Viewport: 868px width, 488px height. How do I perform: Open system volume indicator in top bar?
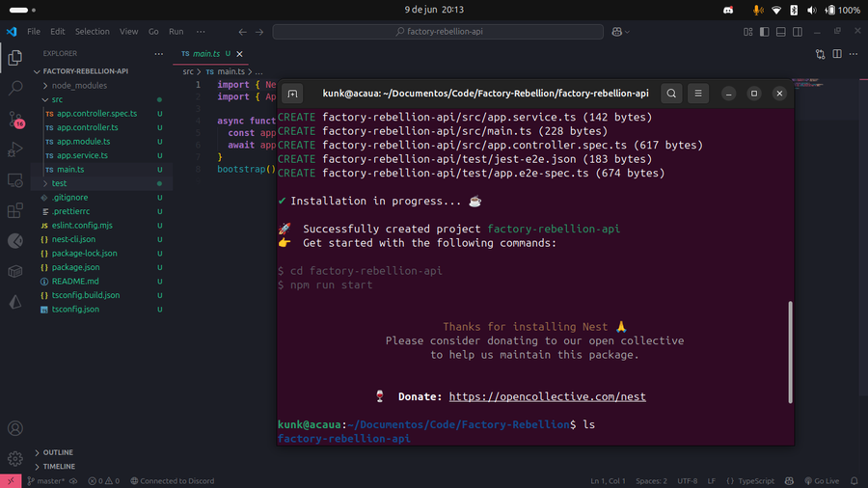pos(811,10)
